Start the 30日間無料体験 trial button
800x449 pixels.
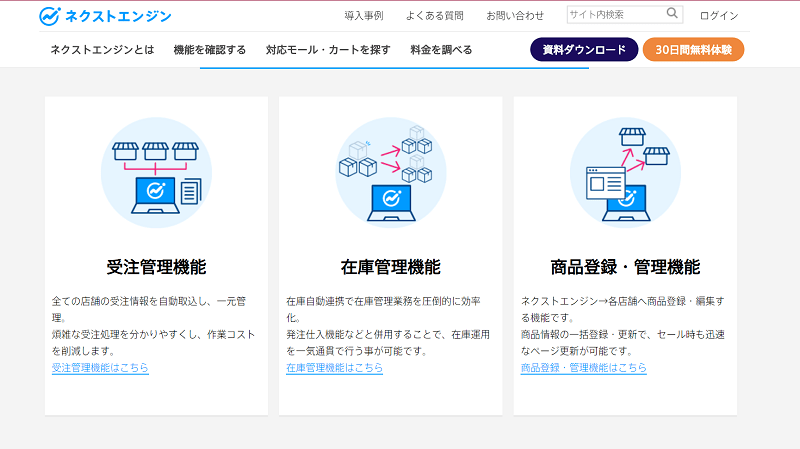click(x=693, y=49)
